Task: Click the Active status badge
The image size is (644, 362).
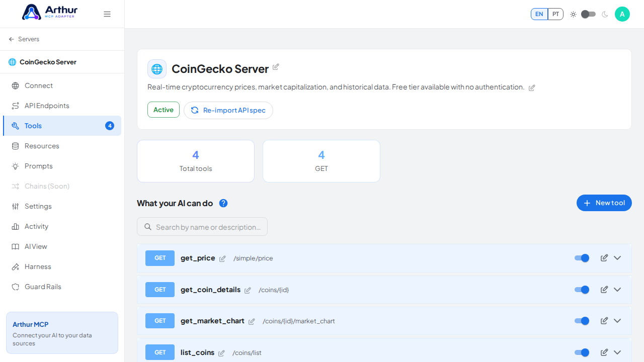Action: (164, 110)
